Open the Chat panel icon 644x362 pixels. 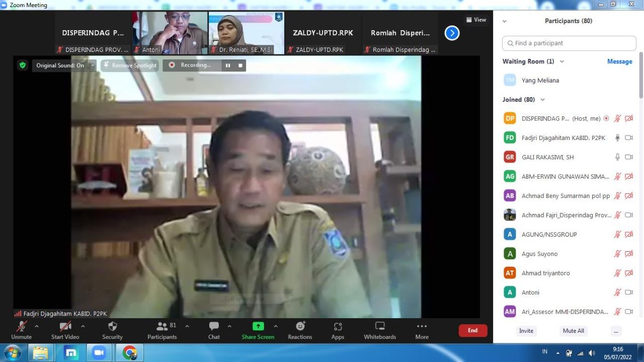click(x=214, y=326)
